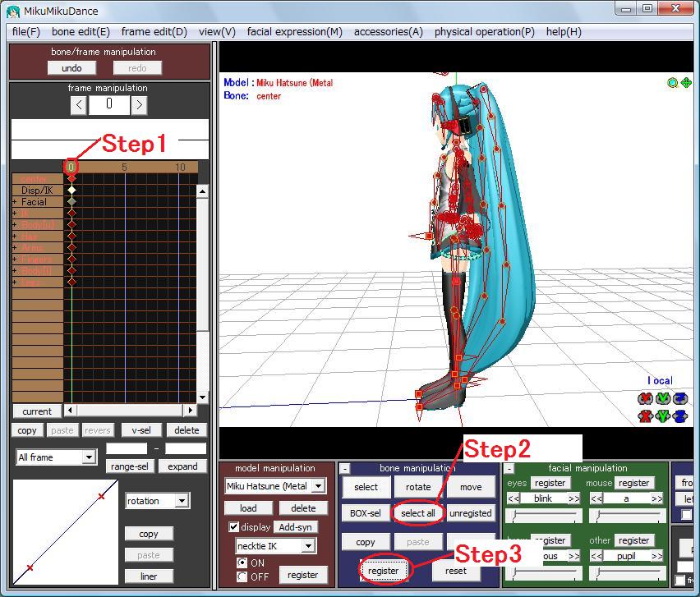Go to next frame with right arrow
This screenshot has width=700, height=597.
coord(140,105)
